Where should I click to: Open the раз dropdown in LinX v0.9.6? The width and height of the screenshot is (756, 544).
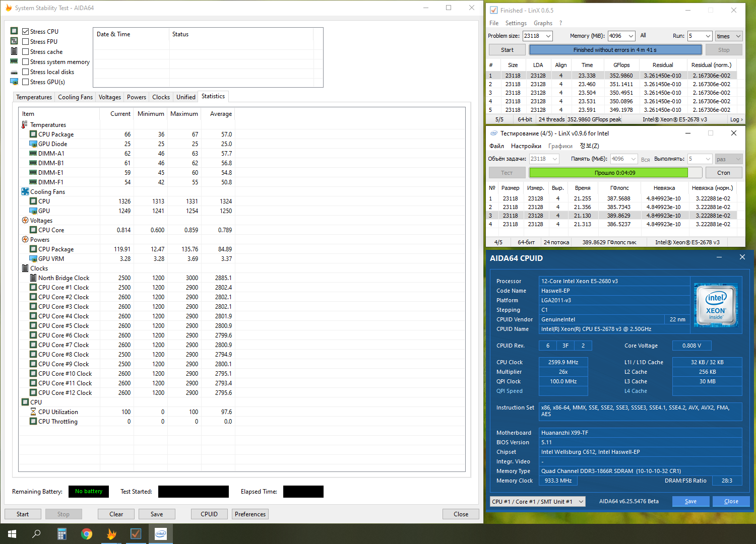[x=729, y=159]
